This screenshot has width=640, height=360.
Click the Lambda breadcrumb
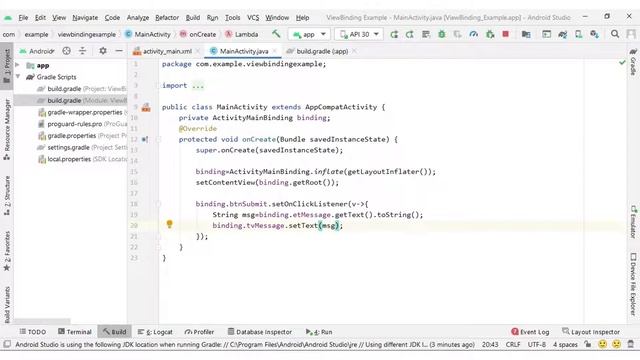[x=242, y=34]
